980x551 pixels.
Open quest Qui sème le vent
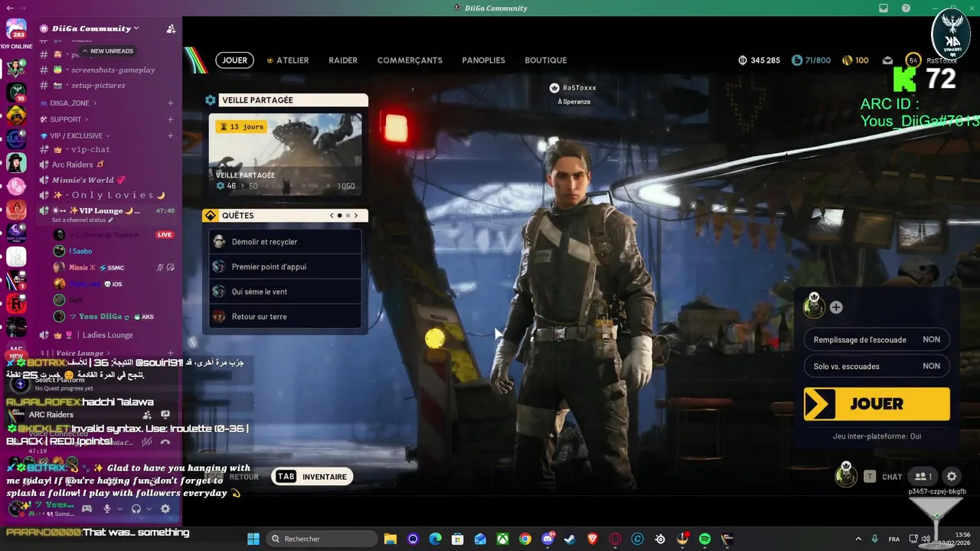pyautogui.click(x=285, y=292)
